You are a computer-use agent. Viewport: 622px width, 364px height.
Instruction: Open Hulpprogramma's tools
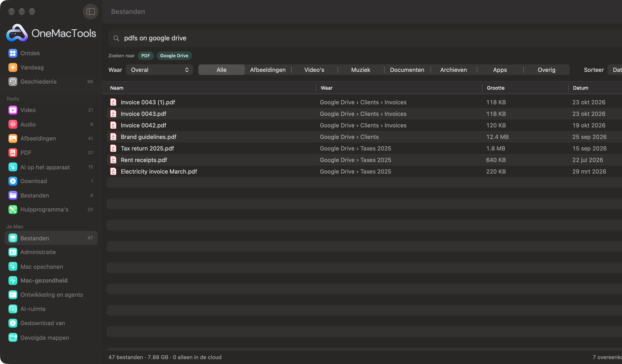(51, 209)
